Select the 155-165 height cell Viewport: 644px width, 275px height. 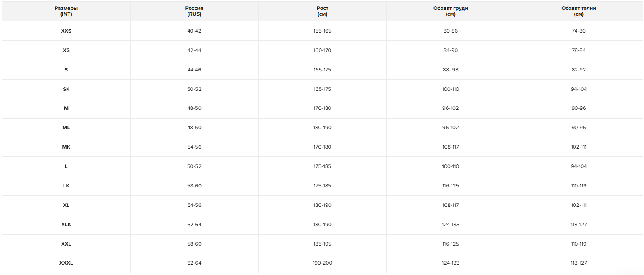click(322, 31)
